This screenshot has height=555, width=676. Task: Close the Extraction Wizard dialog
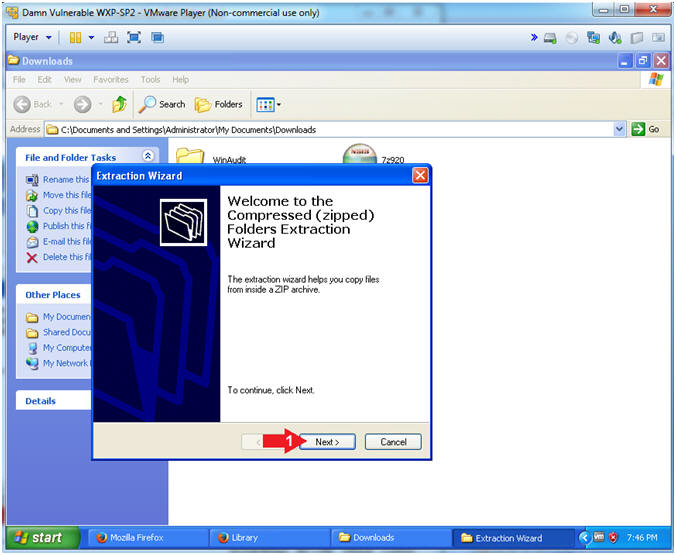coord(420,176)
